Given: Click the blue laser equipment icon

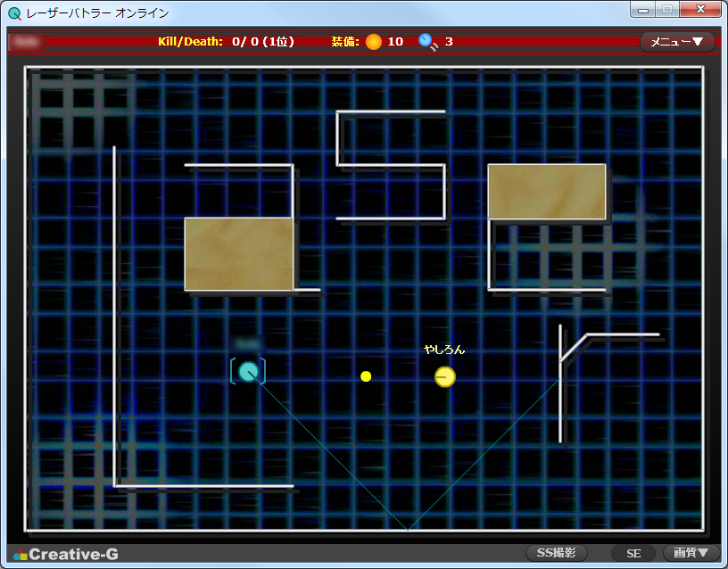Looking at the screenshot, I should click(427, 42).
